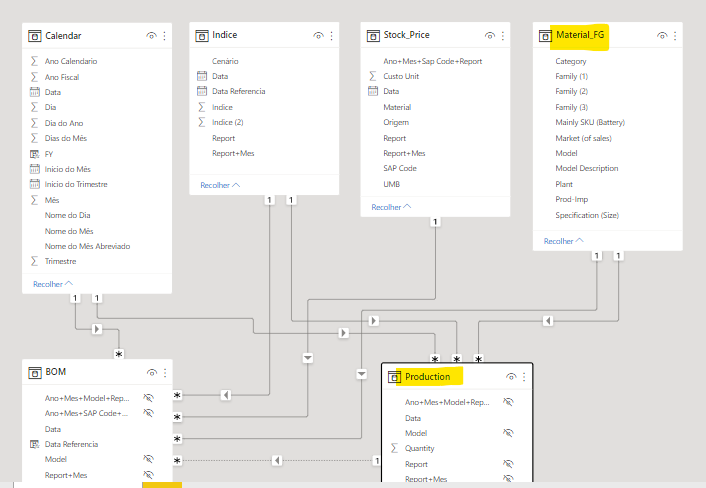Click calendar icon beside Inicio do Mês
The width and height of the screenshot is (706, 488).
tap(35, 169)
